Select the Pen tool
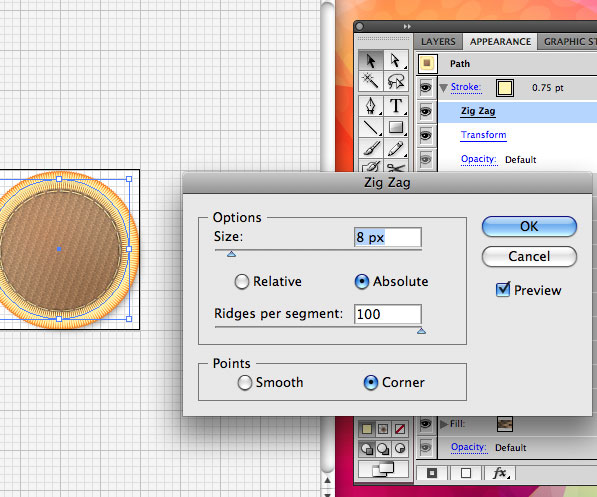 pos(370,106)
